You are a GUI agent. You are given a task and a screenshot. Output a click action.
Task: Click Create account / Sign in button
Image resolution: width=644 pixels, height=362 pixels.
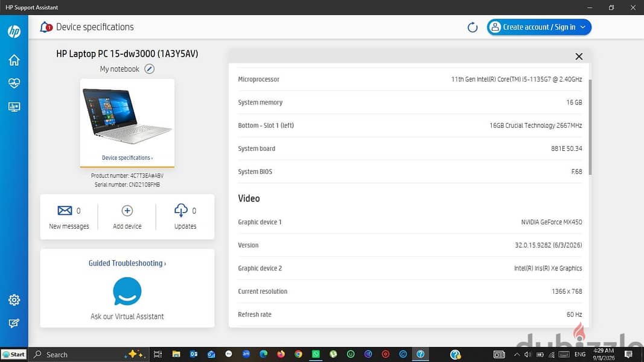pyautogui.click(x=539, y=27)
